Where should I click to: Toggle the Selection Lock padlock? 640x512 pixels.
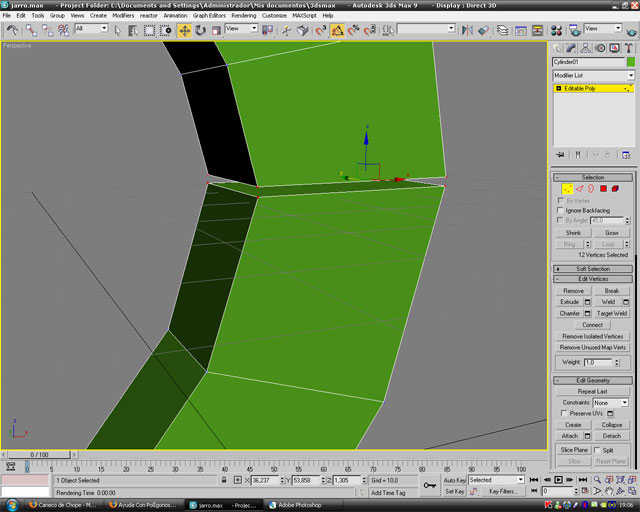point(224,480)
